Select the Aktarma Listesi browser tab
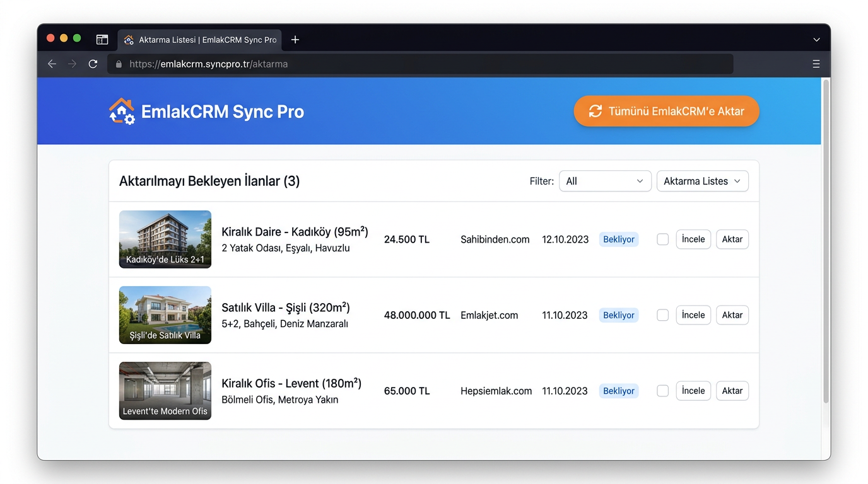Viewport: 868px width, 484px height. pos(202,40)
